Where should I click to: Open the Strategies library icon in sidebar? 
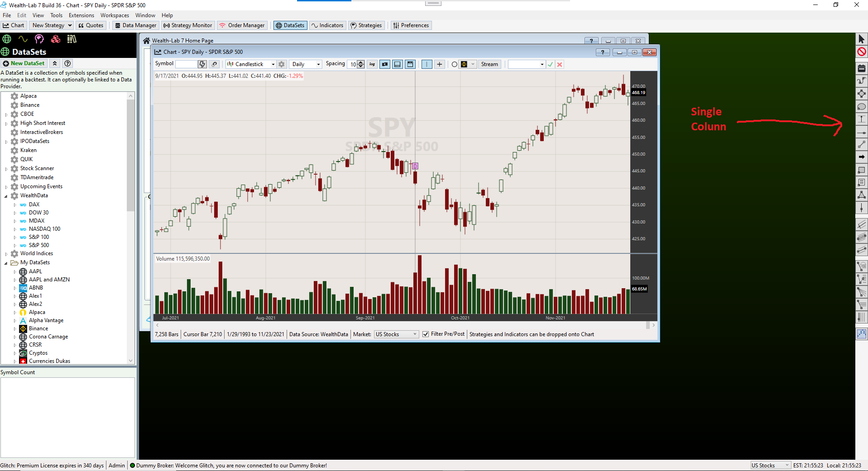72,39
